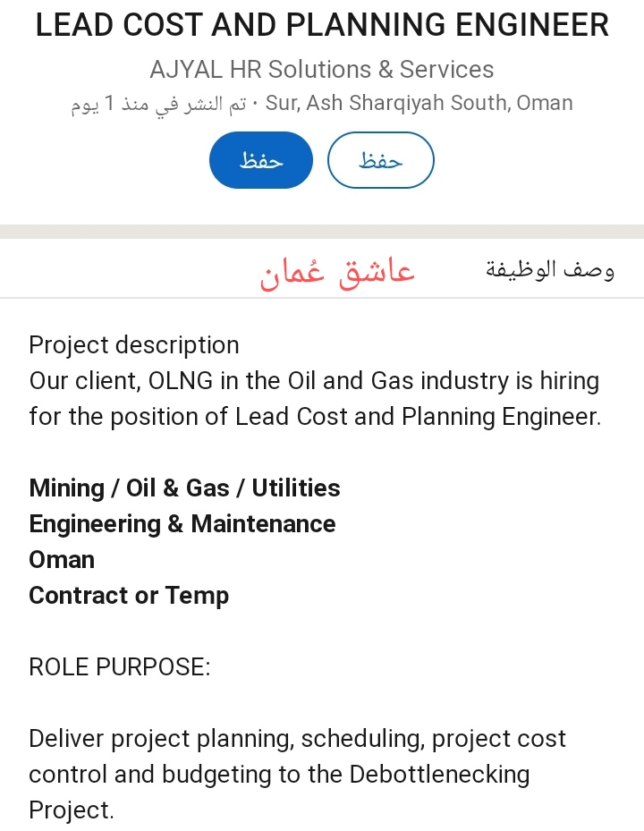The height and width of the screenshot is (831, 644).
Task: Open the وصف الوظيفة section tab
Action: click(x=550, y=268)
